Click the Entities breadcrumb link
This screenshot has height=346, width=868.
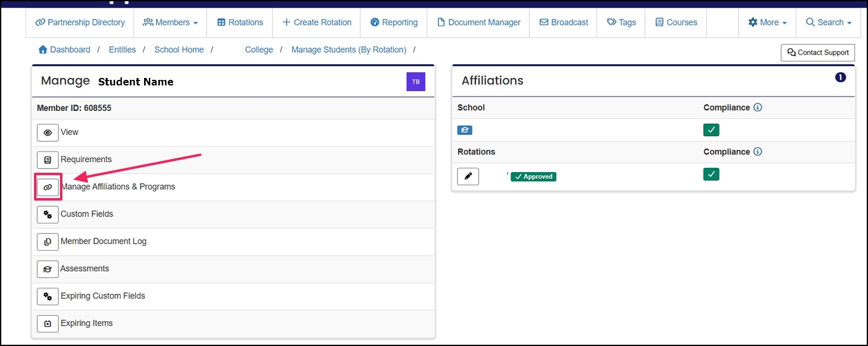122,50
